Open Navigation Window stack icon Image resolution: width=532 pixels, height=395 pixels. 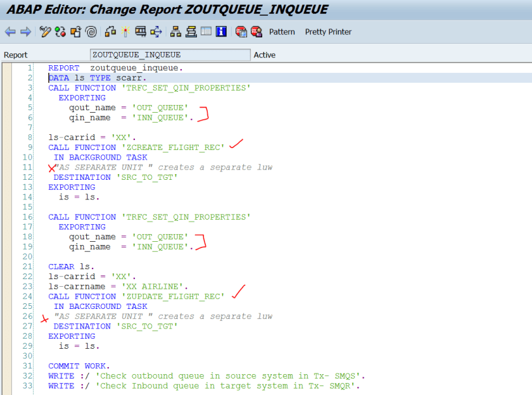pos(191,32)
